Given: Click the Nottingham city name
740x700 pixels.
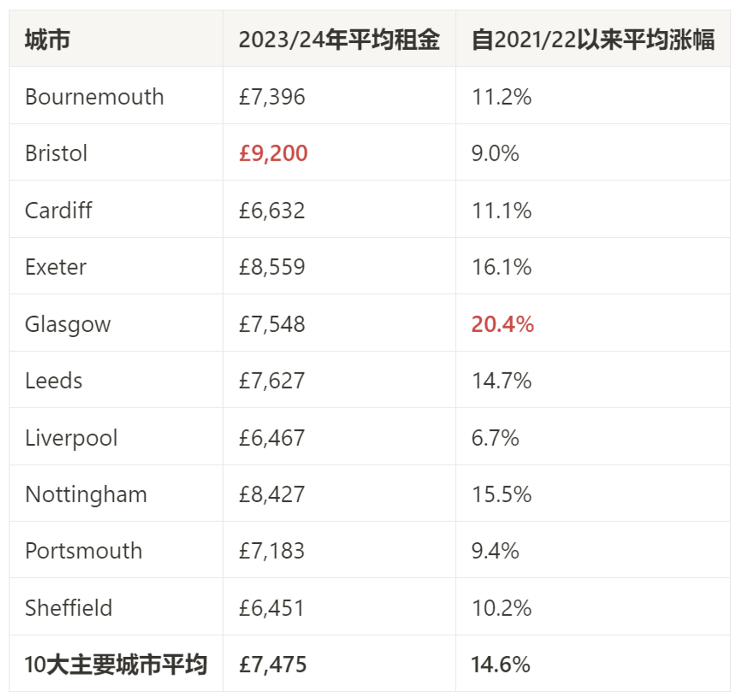Looking at the screenshot, I should pos(86,494).
